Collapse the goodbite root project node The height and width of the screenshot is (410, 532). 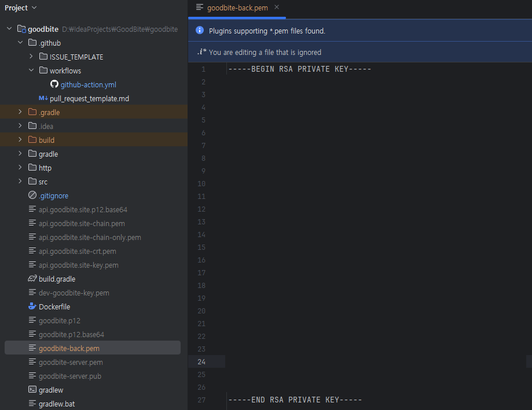tap(9, 29)
